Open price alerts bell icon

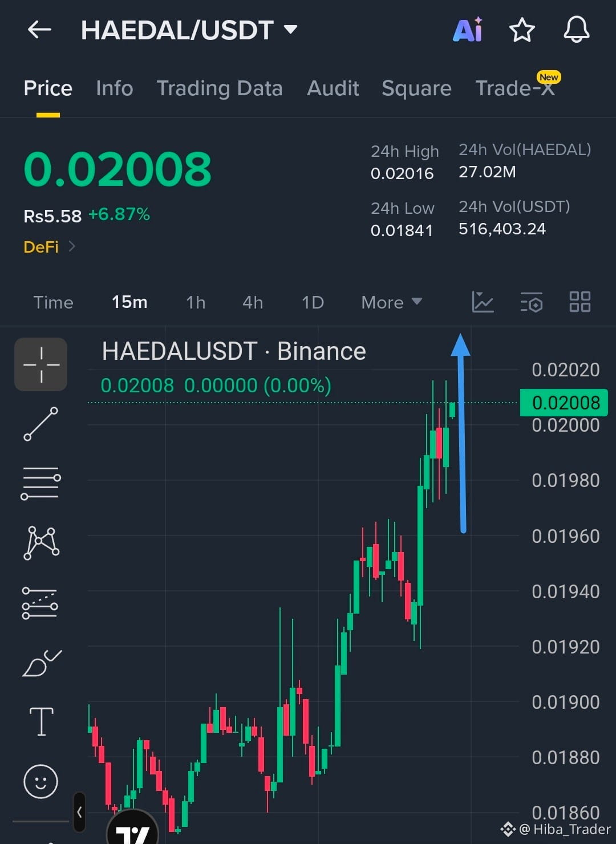[x=577, y=30]
